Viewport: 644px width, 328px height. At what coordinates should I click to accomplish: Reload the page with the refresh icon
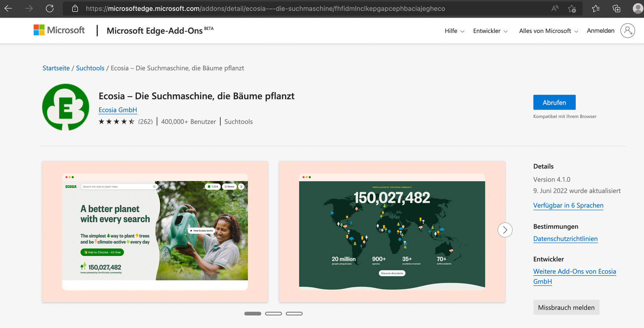tap(50, 8)
